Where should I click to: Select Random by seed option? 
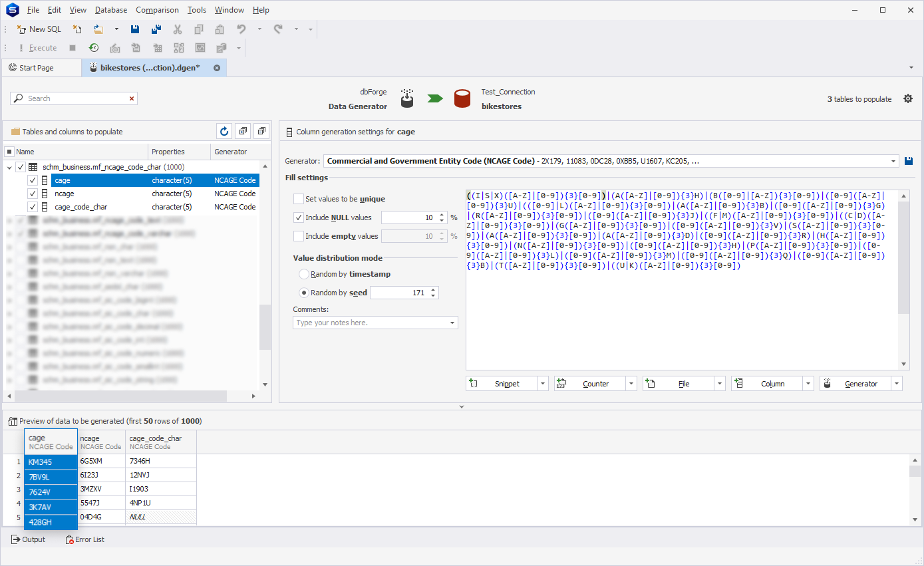coord(304,293)
